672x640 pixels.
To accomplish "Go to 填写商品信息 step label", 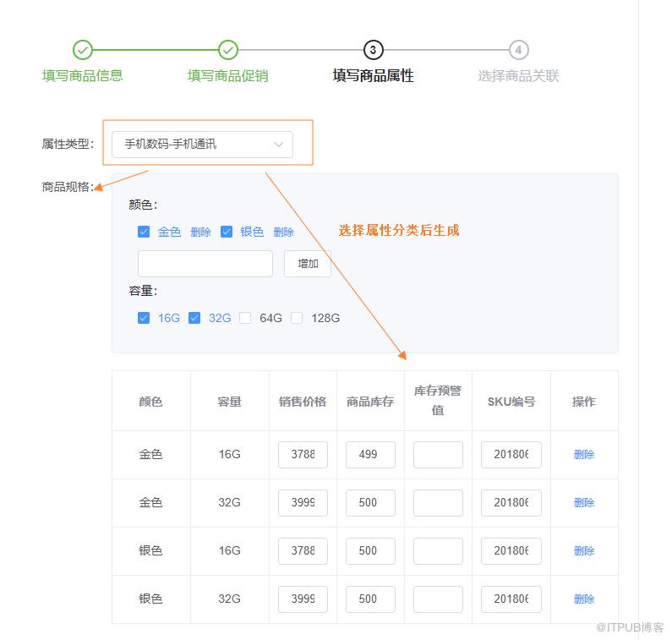I will click(83, 76).
